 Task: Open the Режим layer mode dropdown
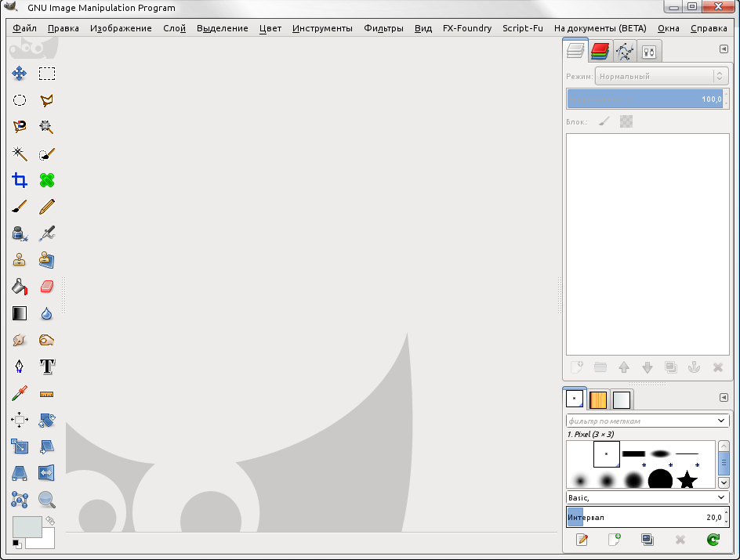point(662,77)
